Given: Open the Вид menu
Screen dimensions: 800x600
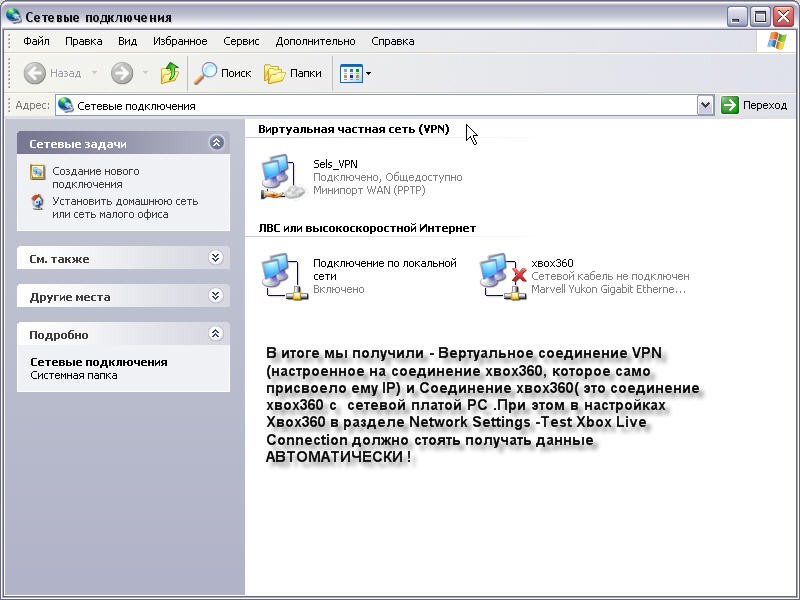Looking at the screenshot, I should pyautogui.click(x=128, y=41).
